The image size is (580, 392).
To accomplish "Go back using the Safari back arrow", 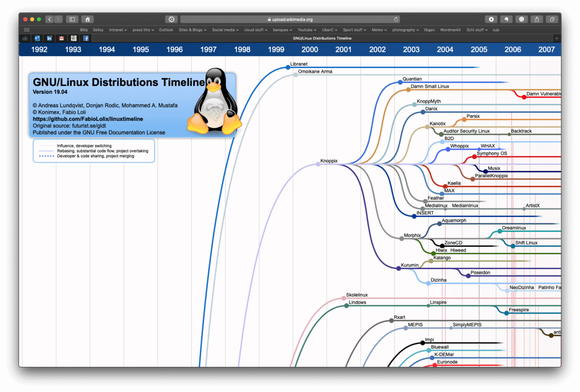I will pyautogui.click(x=49, y=19).
